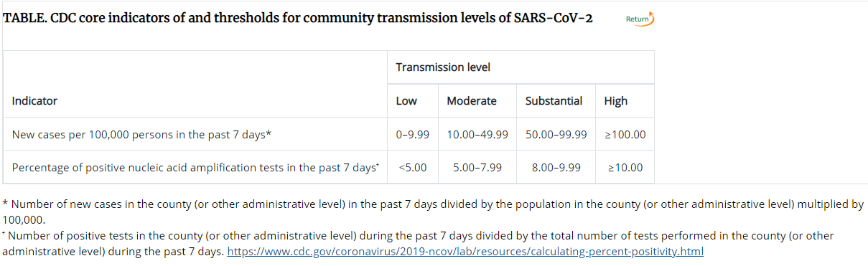The height and width of the screenshot is (266, 868).
Task: Click the Return arrow icon
Action: (640, 19)
